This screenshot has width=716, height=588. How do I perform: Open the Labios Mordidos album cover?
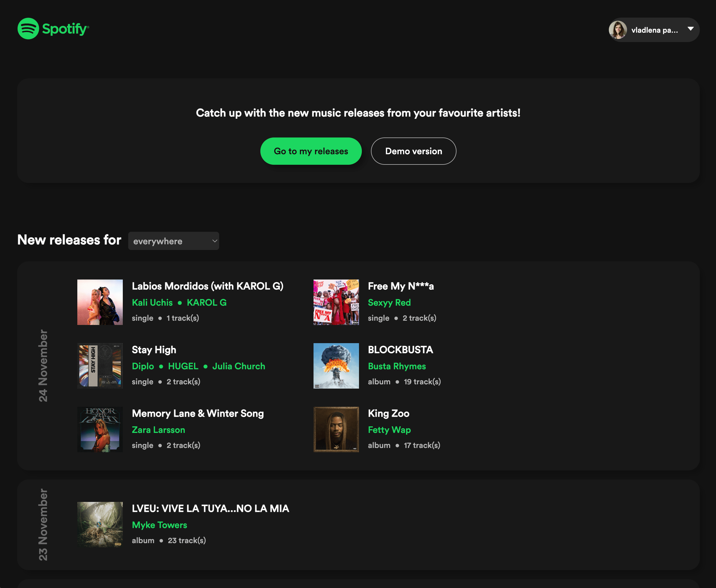point(100,302)
